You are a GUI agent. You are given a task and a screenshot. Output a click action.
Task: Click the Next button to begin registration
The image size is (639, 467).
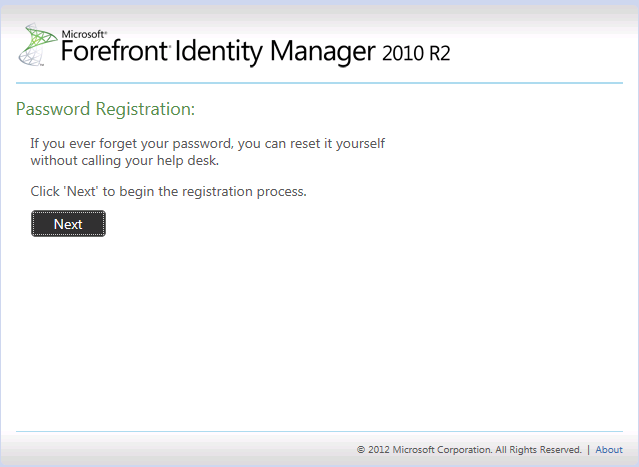pos(68,223)
